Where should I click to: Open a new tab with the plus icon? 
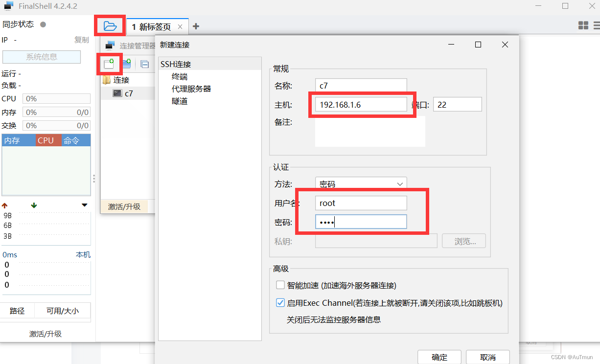pos(196,26)
